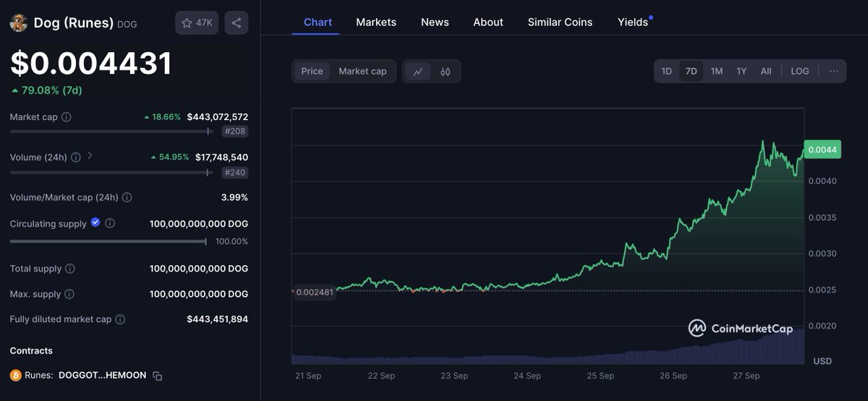Switch to the Chart tab
The width and height of the screenshot is (868, 401).
[318, 22]
